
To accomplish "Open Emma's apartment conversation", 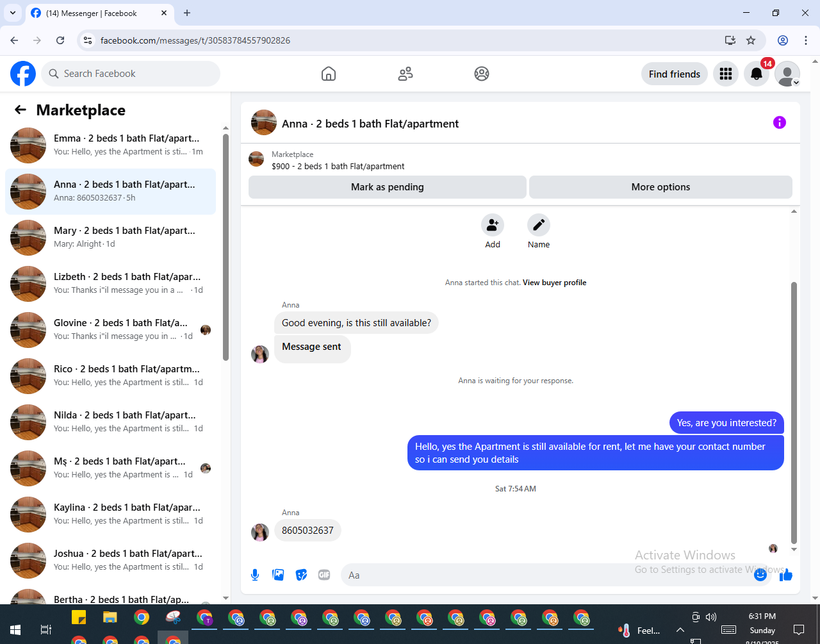I will click(110, 145).
